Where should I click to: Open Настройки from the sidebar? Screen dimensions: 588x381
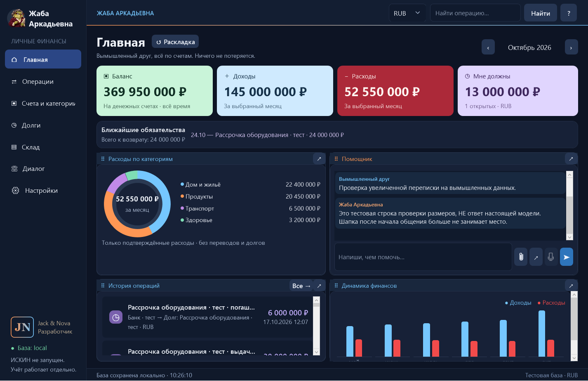click(43, 190)
